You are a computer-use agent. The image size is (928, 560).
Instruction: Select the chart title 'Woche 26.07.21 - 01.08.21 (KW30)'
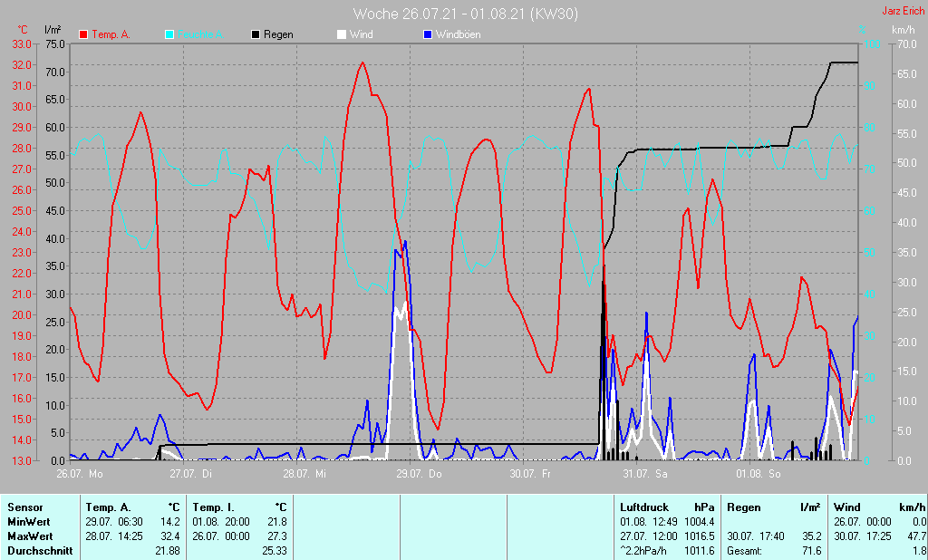pos(466,14)
